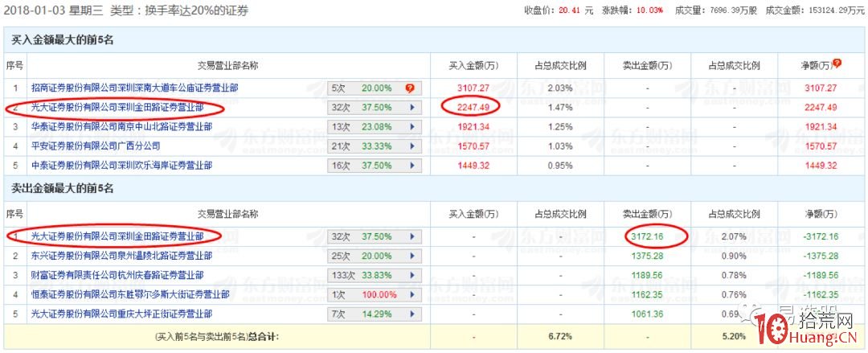Select sell amount 1375.28 cell
This screenshot has height=353, width=868.
point(648,256)
